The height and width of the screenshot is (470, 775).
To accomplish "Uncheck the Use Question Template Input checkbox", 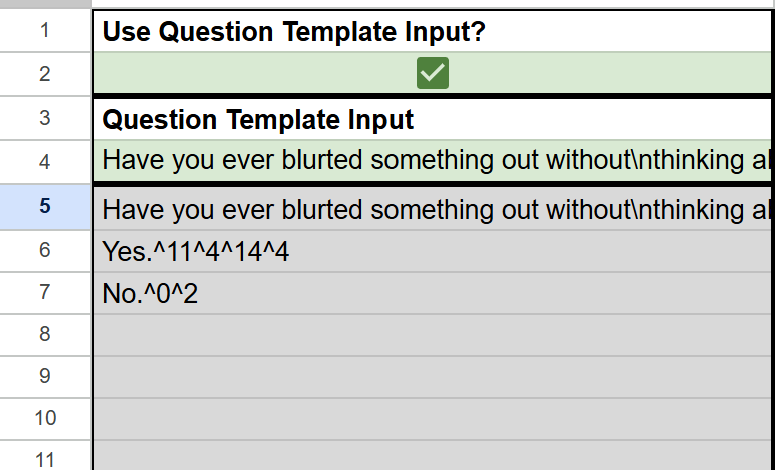I will (433, 73).
